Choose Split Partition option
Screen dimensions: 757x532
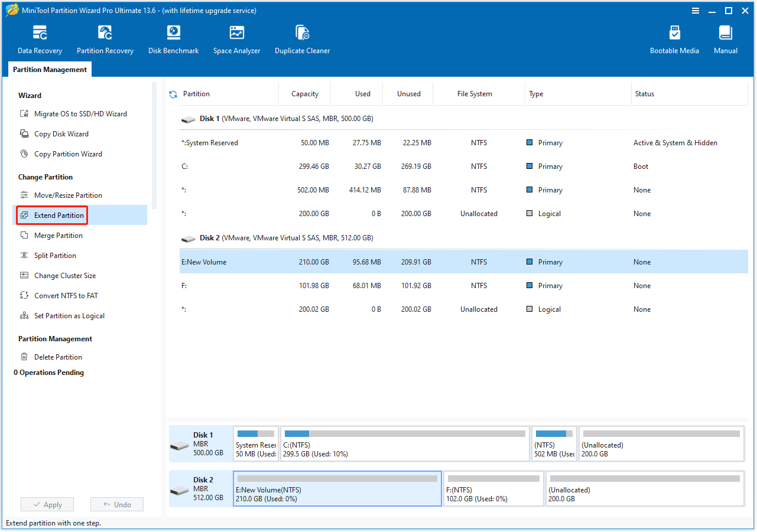tap(55, 256)
